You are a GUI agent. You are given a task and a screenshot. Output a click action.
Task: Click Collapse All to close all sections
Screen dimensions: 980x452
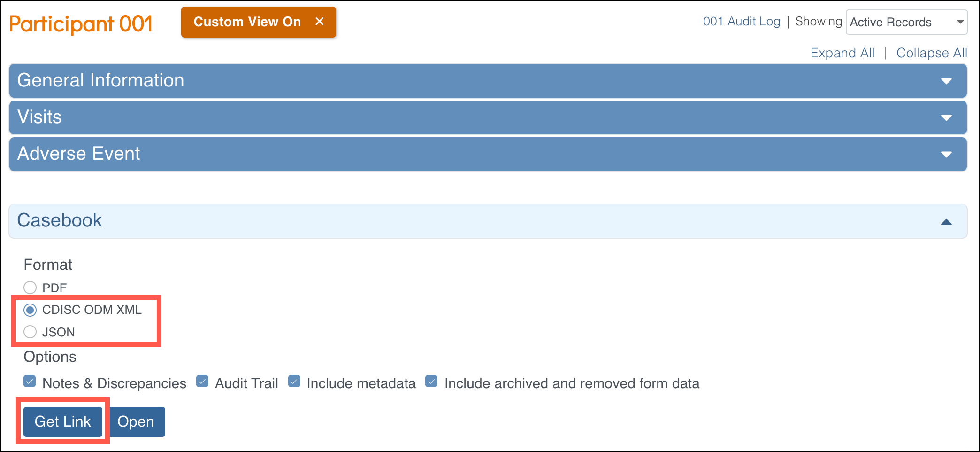pos(932,53)
